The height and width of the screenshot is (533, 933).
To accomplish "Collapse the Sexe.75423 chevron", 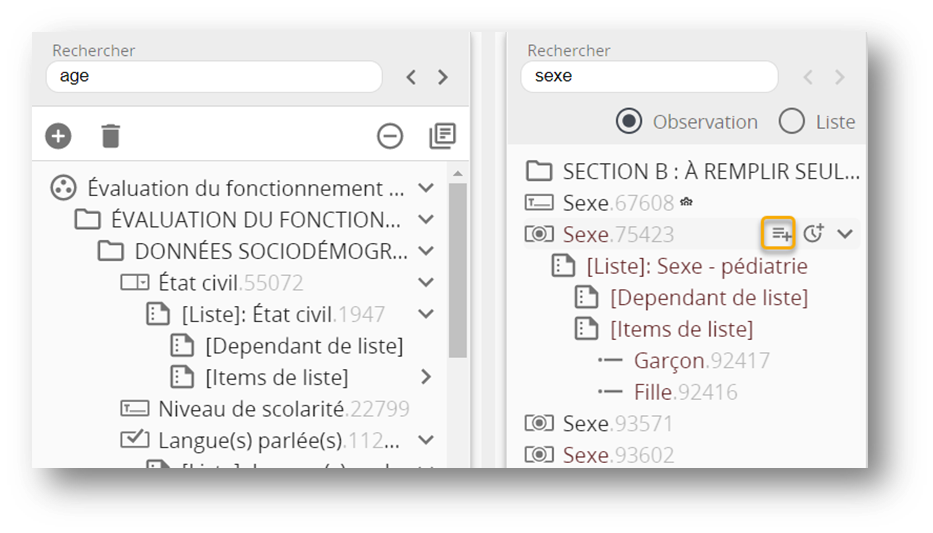I will (x=845, y=233).
